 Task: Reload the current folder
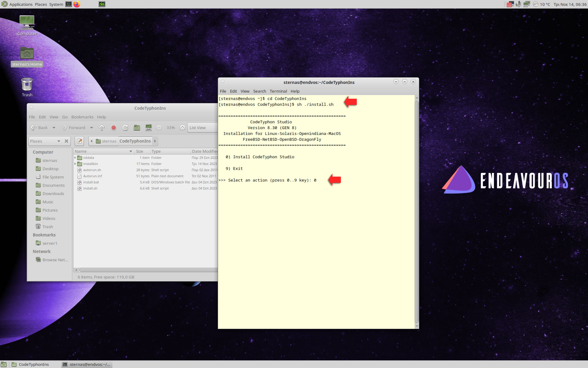click(x=125, y=128)
